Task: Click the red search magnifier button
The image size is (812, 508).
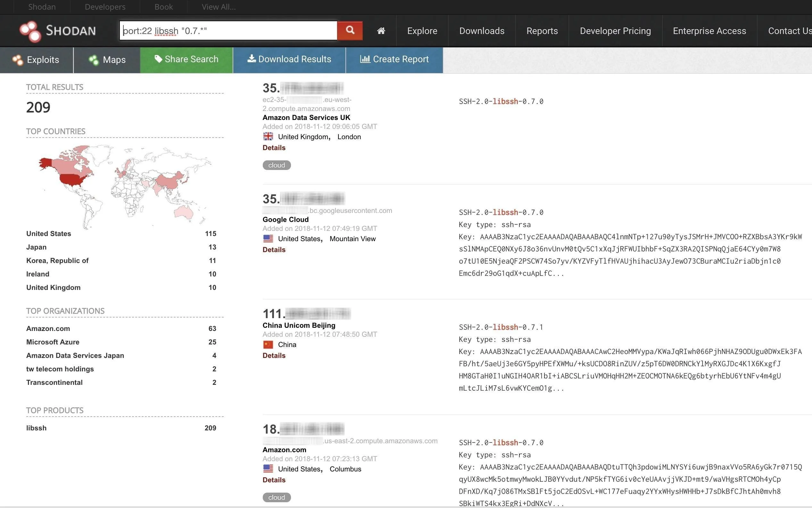Action: tap(350, 30)
